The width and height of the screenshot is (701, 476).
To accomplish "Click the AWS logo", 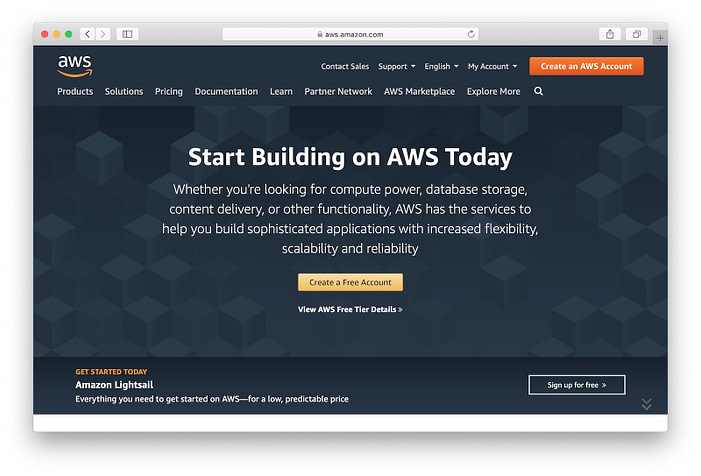I will (x=75, y=66).
